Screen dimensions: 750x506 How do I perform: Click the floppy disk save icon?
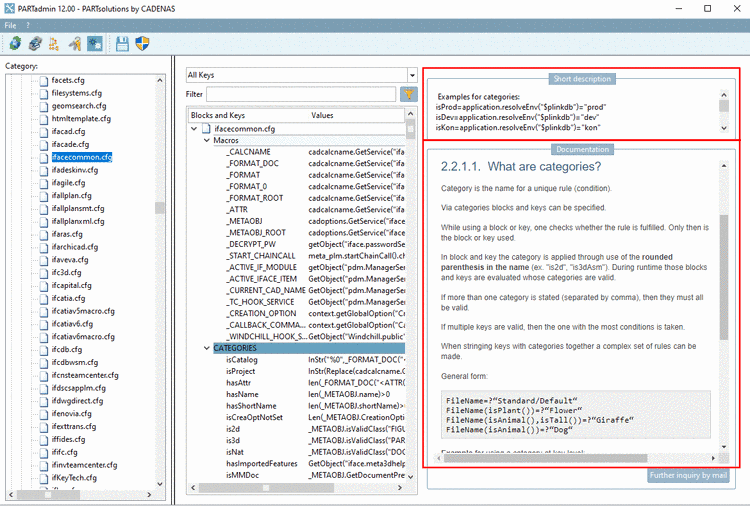tap(122, 44)
